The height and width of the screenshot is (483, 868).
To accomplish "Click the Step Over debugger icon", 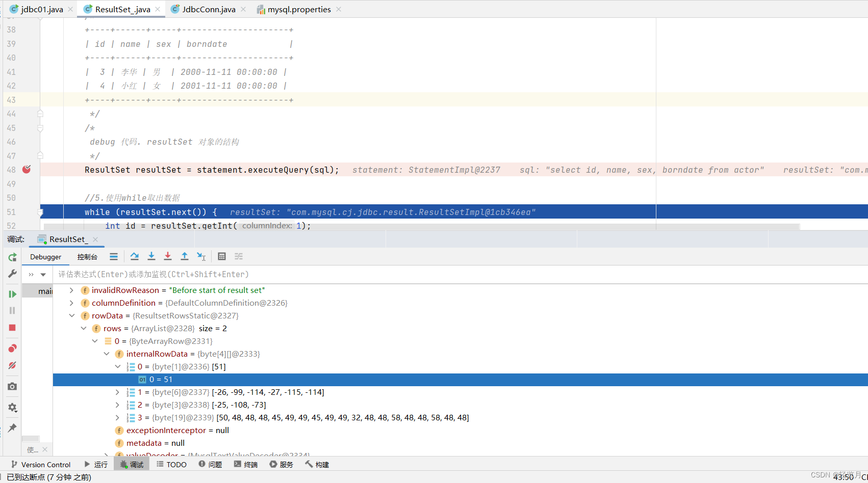I will pyautogui.click(x=135, y=256).
